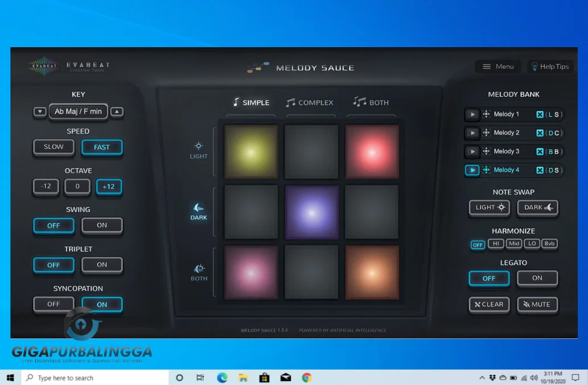Apply Note Swap DARK
The image size is (588, 385).
(537, 208)
